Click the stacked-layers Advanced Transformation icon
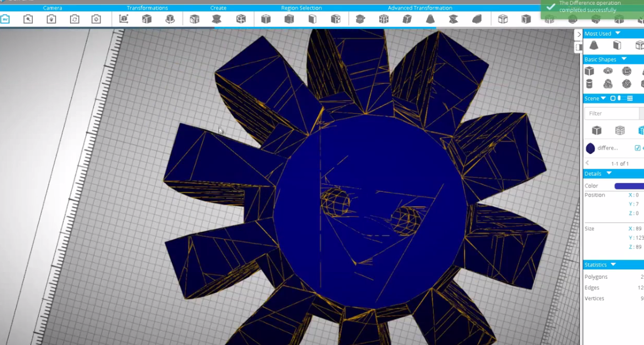644x345 pixels. pos(360,19)
